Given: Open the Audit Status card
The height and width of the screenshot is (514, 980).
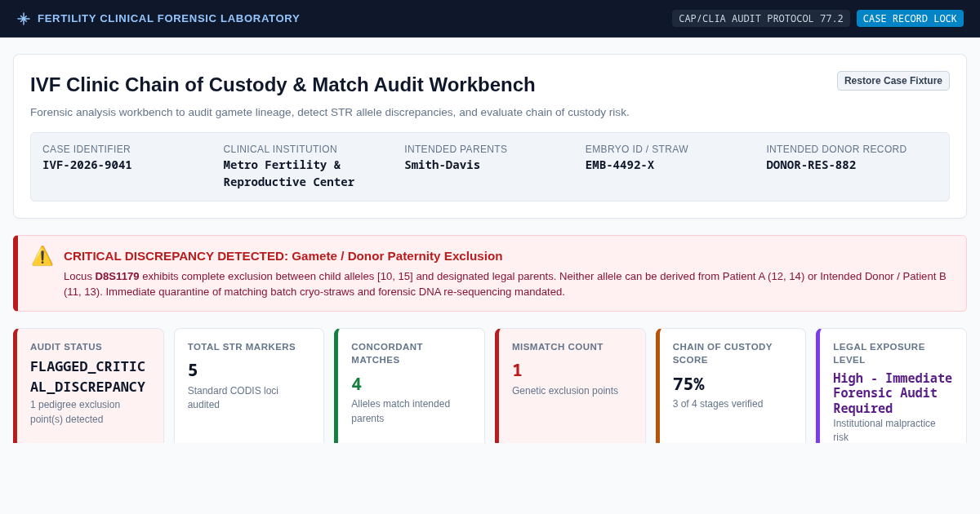Looking at the screenshot, I should click(88, 386).
